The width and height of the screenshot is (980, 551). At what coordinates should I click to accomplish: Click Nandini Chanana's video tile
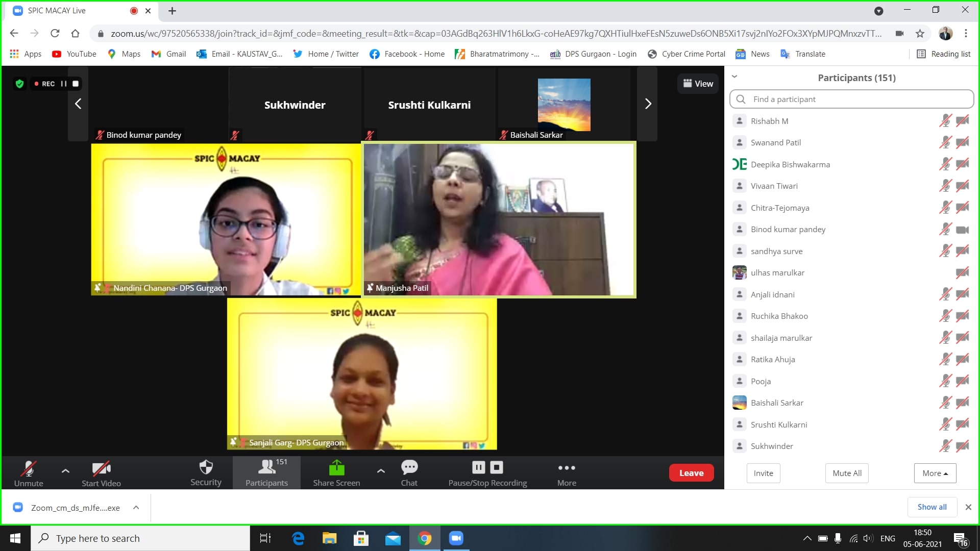pos(226,219)
